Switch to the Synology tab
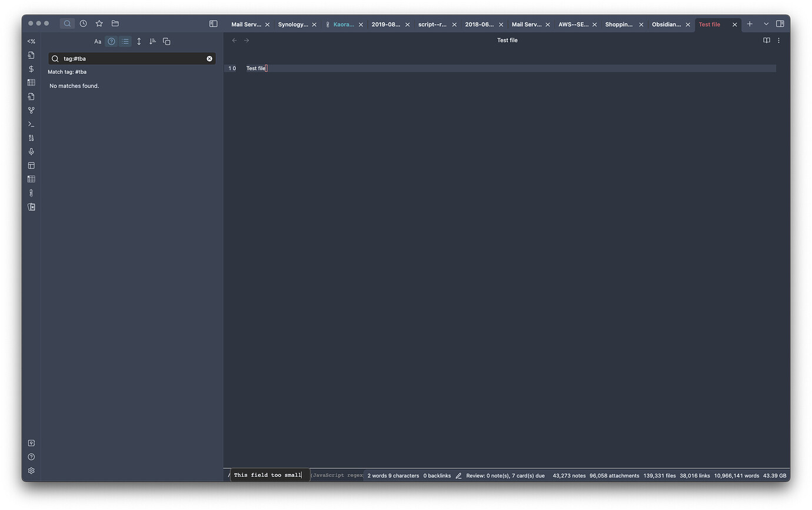812x510 pixels. pos(292,24)
